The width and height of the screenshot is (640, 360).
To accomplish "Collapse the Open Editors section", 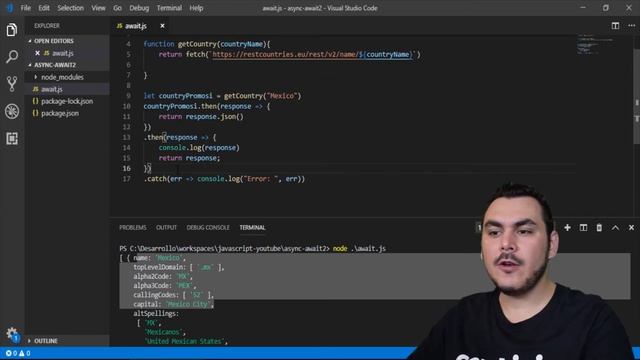I will coord(30,41).
